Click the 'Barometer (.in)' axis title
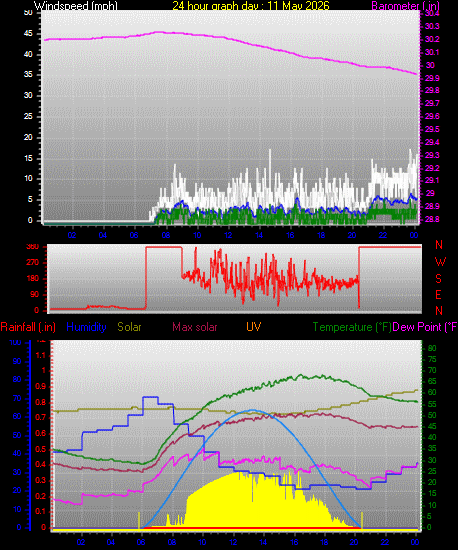Image resolution: width=458 pixels, height=550 pixels. (x=405, y=6)
